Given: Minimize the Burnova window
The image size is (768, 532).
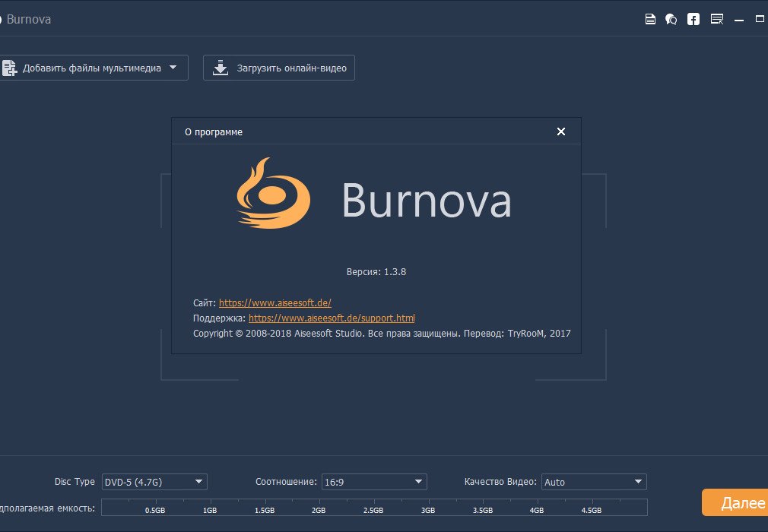Looking at the screenshot, I should coord(739,20).
